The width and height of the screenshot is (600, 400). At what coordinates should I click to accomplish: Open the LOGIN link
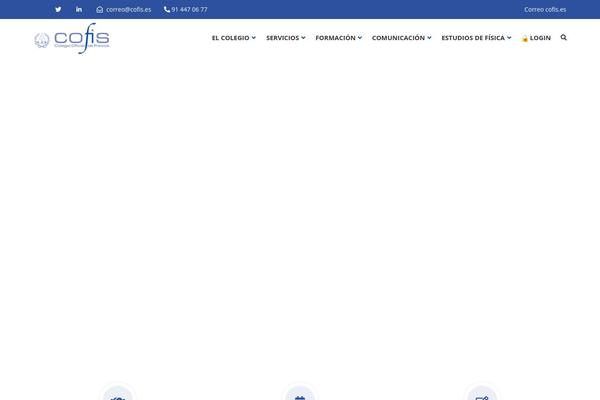540,38
